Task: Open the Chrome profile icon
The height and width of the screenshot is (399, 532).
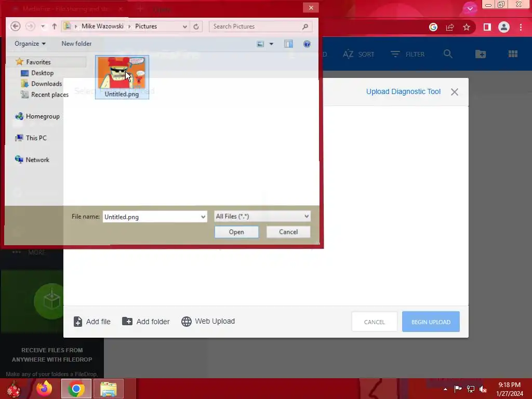Action: [x=504, y=27]
